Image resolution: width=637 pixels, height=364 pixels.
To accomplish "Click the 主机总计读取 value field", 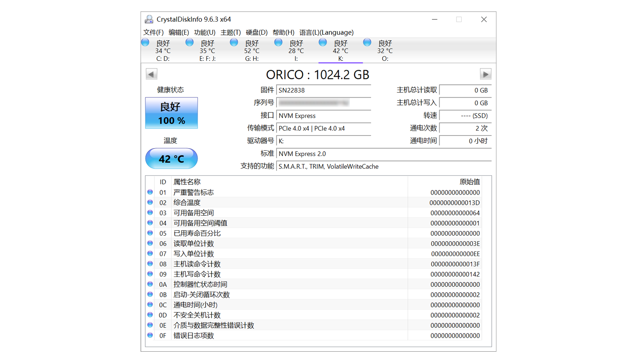I will tap(465, 90).
